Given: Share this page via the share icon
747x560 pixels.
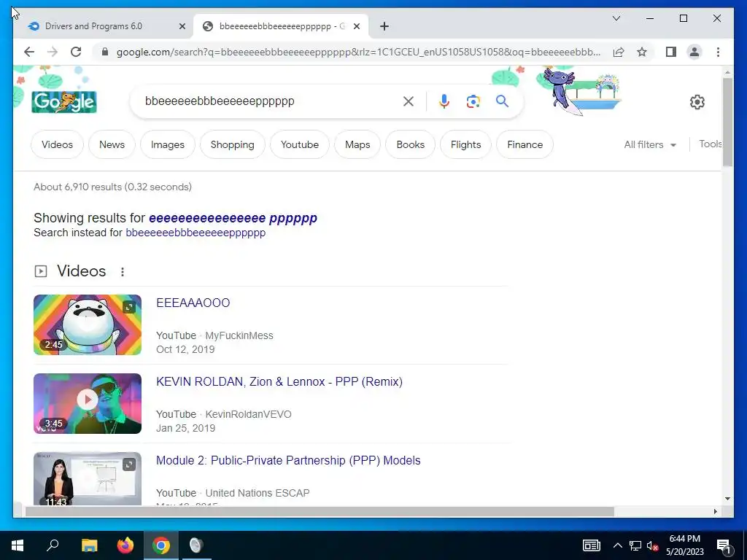Looking at the screenshot, I should click(x=619, y=52).
